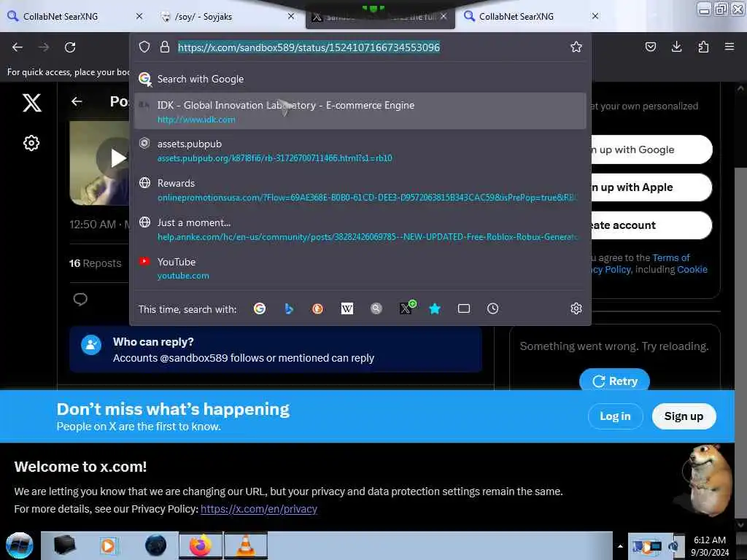Click the X logo in sidebar
747x560 pixels.
(x=32, y=102)
